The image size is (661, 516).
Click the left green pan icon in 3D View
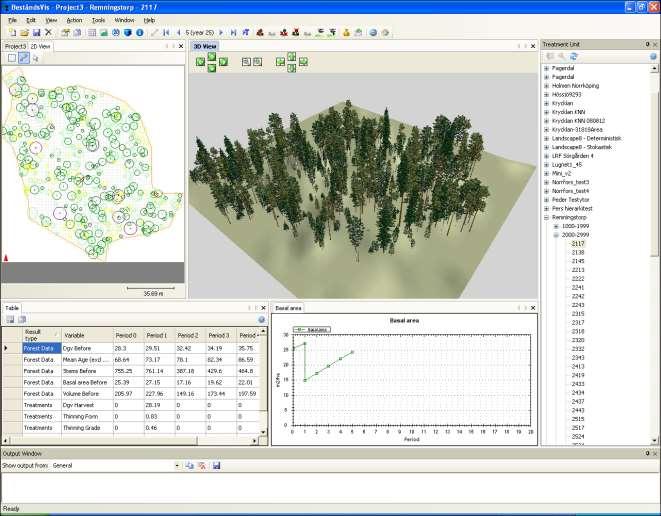[x=280, y=62]
